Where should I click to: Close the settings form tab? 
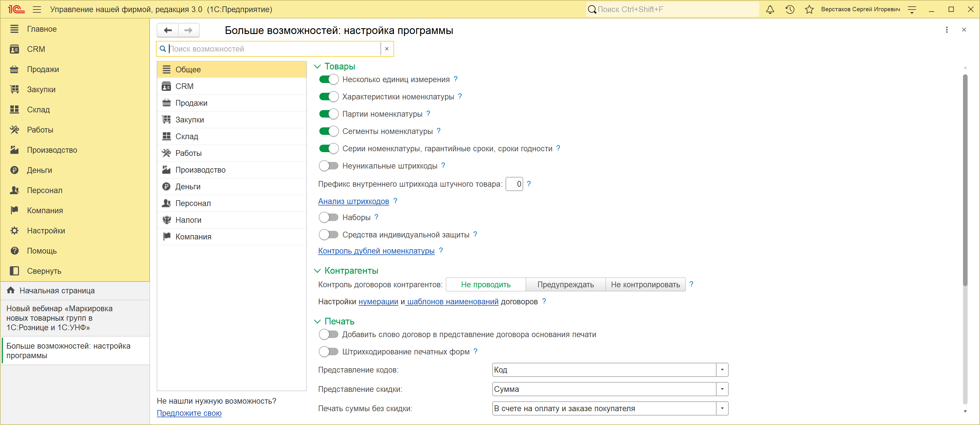(x=964, y=30)
